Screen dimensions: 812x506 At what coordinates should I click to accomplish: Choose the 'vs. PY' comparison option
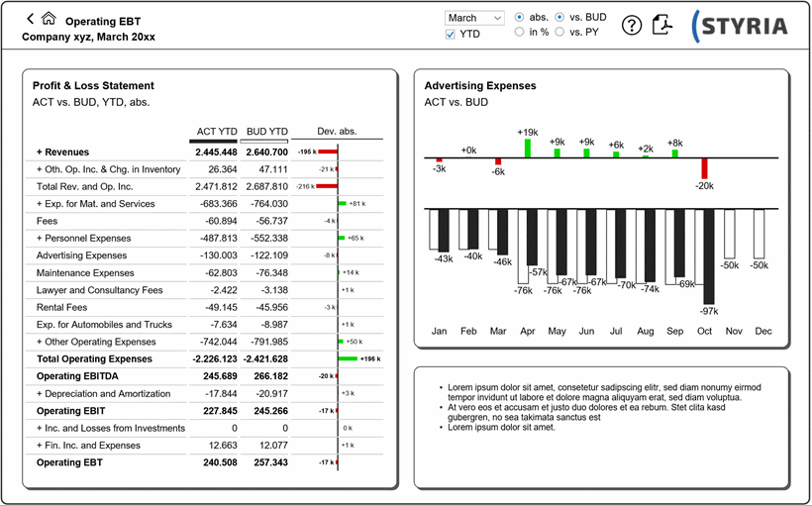click(560, 33)
